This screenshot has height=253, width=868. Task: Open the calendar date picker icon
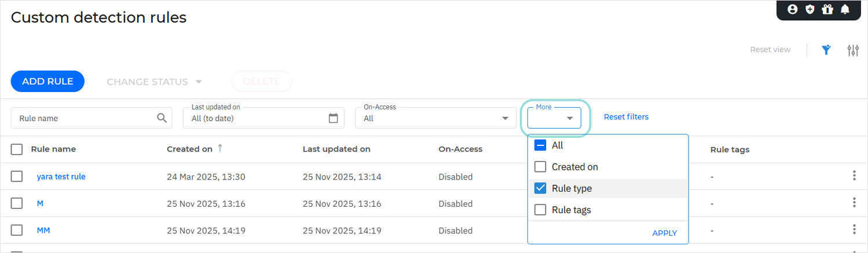[x=333, y=118]
